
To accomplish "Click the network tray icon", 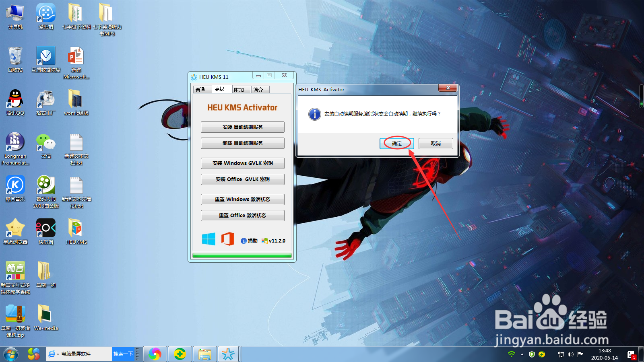I will [561, 354].
